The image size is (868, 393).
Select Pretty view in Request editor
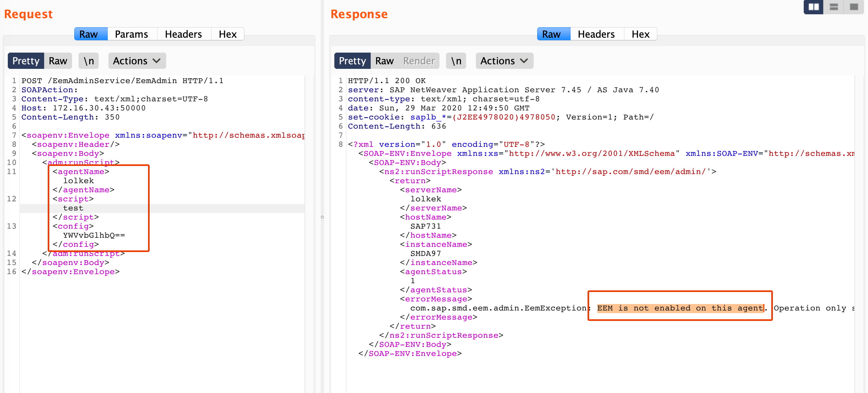coord(26,61)
